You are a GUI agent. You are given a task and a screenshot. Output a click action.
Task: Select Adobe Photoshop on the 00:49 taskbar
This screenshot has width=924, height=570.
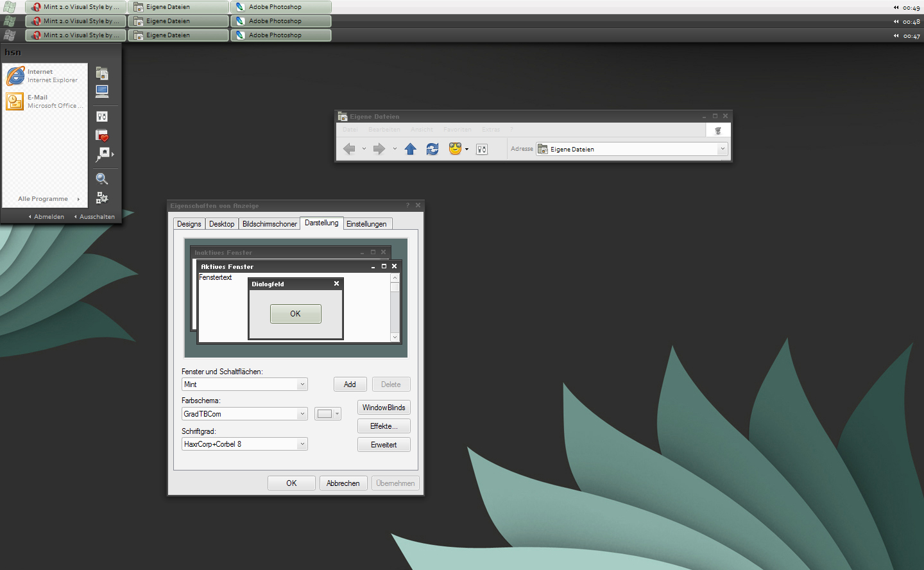[281, 7]
